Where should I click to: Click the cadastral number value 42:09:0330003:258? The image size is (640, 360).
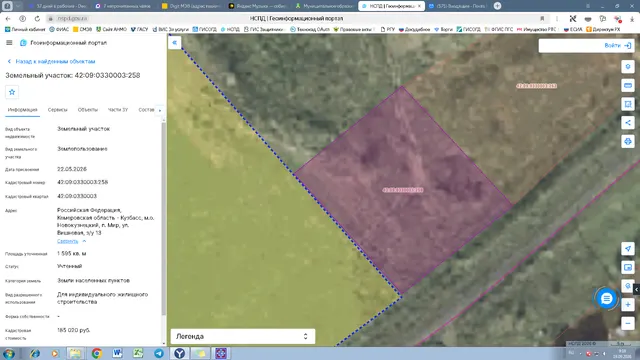coord(82,182)
